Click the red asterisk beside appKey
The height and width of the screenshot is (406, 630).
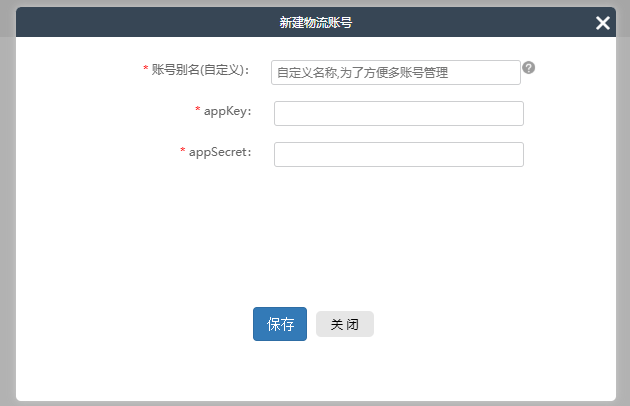[198, 111]
